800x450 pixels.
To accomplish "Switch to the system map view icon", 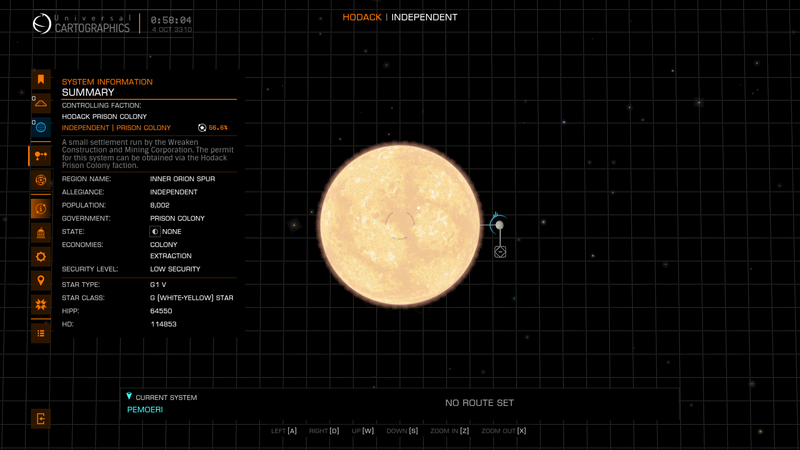I will pos(41,156).
